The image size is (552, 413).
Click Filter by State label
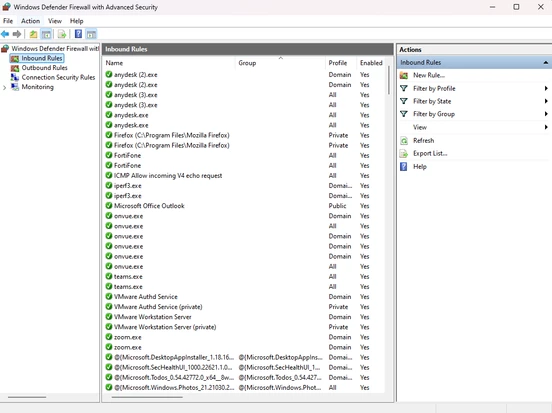click(432, 101)
